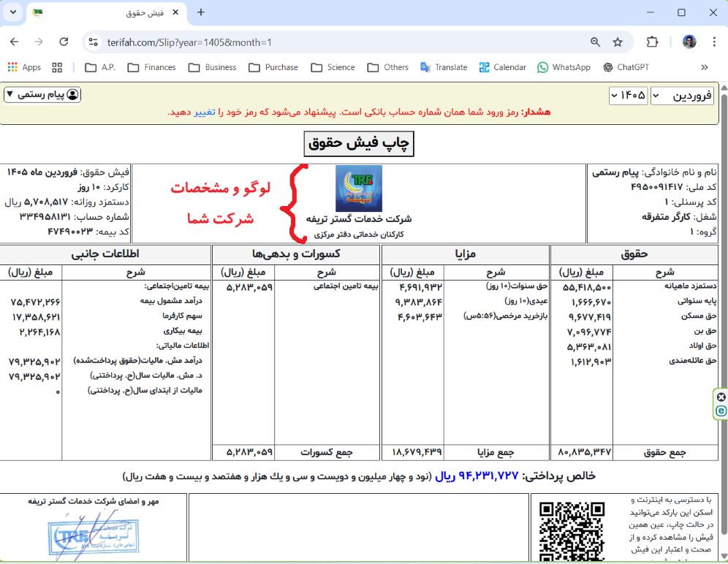Click the بیمه بیکاری amount ۲,۲۶۴,۱۶۸
728x564 pixels.
(x=39, y=332)
